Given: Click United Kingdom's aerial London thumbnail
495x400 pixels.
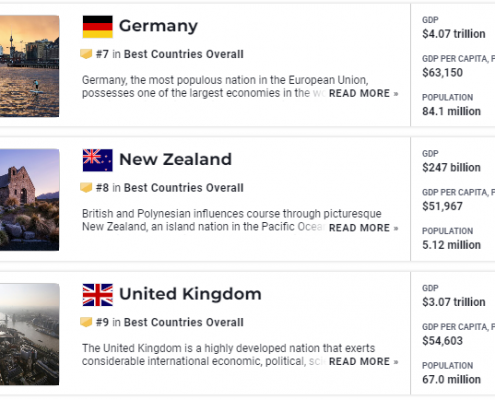Looking at the screenshot, I should (29, 334).
